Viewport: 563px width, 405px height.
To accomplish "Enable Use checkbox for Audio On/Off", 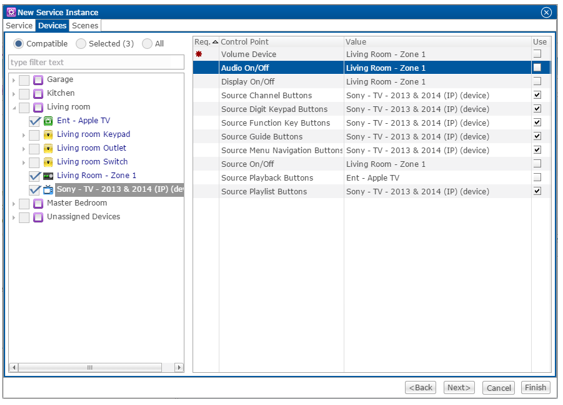I will pyautogui.click(x=537, y=68).
